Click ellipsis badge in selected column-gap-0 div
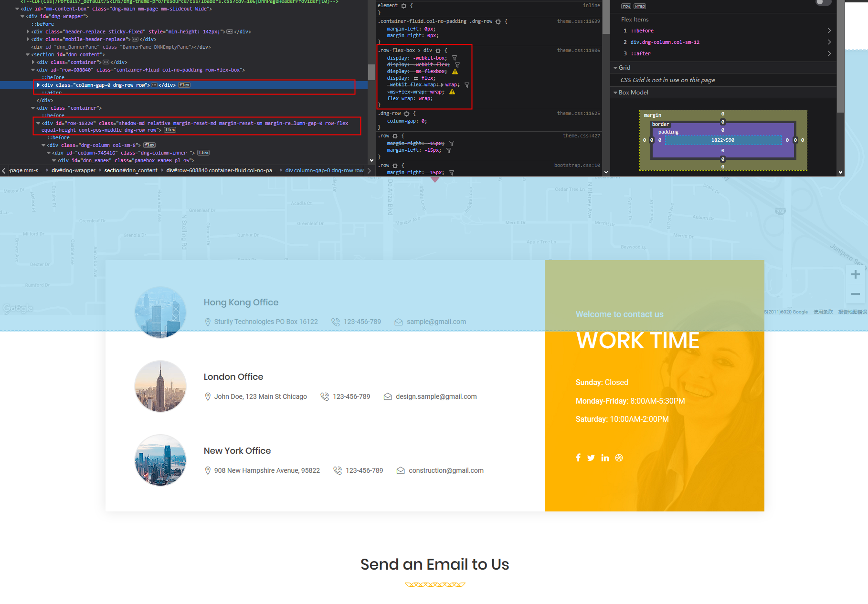 (x=154, y=85)
